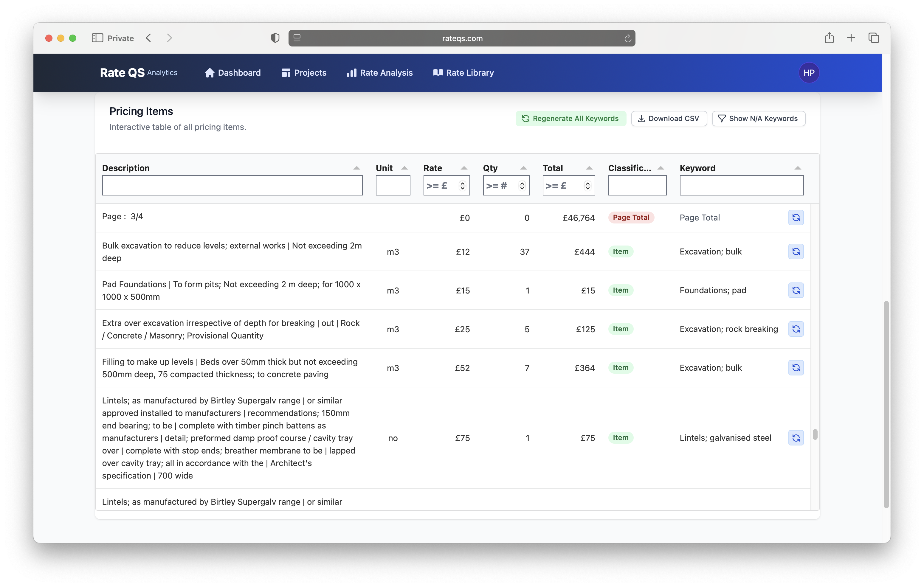Go to the Dashboard page
924x587 pixels.
(x=232, y=73)
